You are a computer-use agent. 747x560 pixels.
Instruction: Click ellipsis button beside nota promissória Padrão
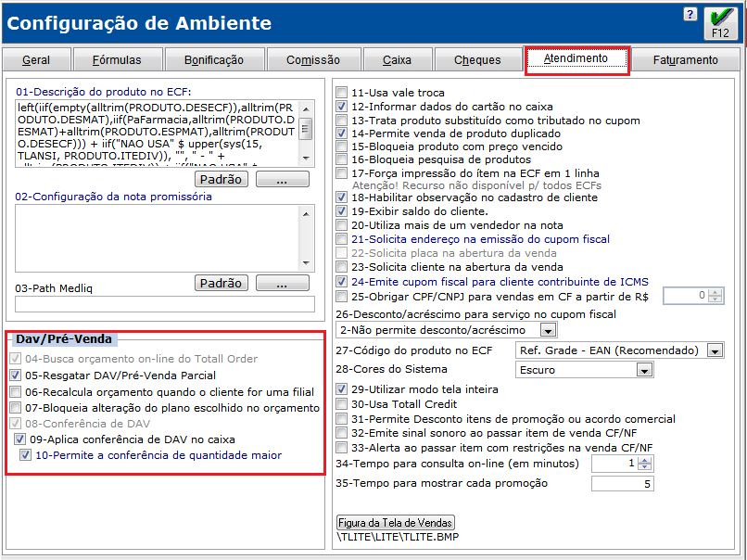[282, 283]
